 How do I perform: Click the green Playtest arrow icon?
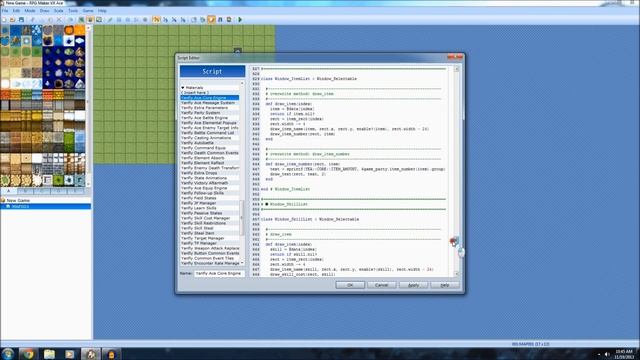click(240, 20)
